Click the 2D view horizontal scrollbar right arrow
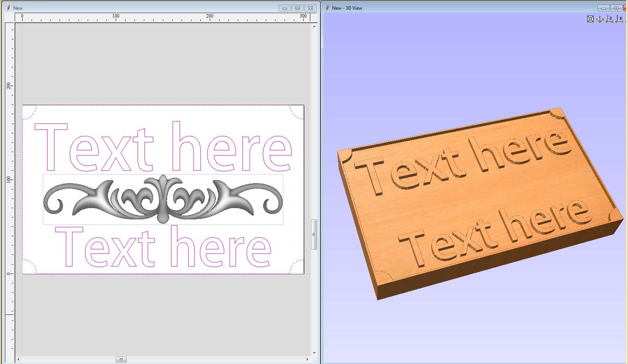The image size is (628, 364). (x=307, y=359)
